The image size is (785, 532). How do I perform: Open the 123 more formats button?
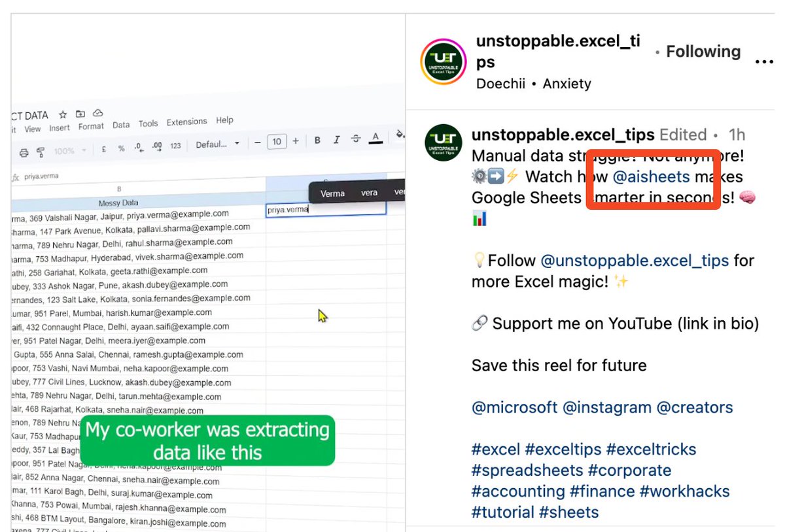click(x=175, y=146)
